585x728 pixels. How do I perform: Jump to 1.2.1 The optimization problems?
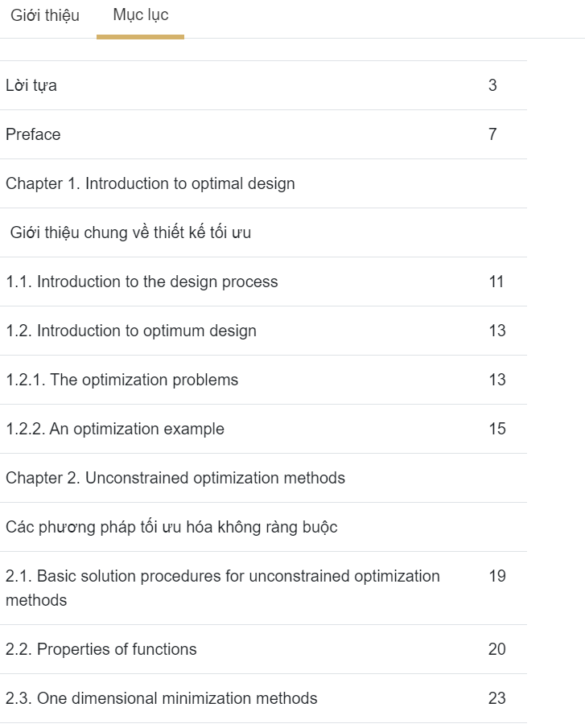(122, 380)
